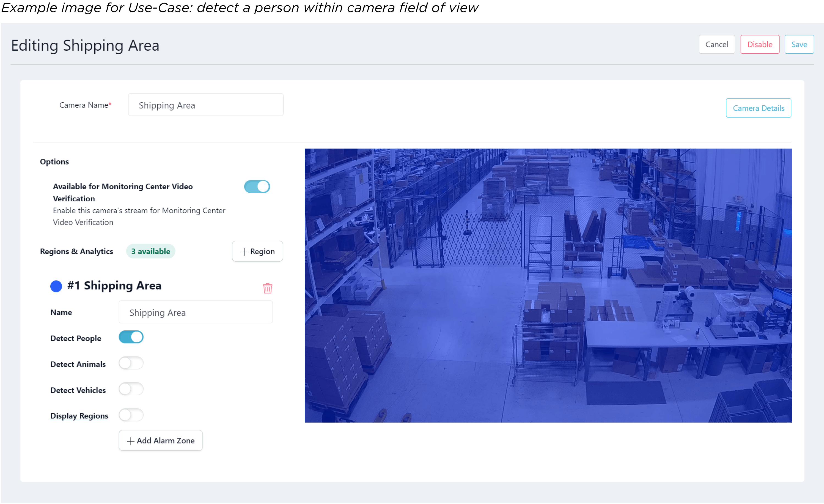824x504 pixels.
Task: Enable the Detect Animals toggle
Action: point(131,363)
